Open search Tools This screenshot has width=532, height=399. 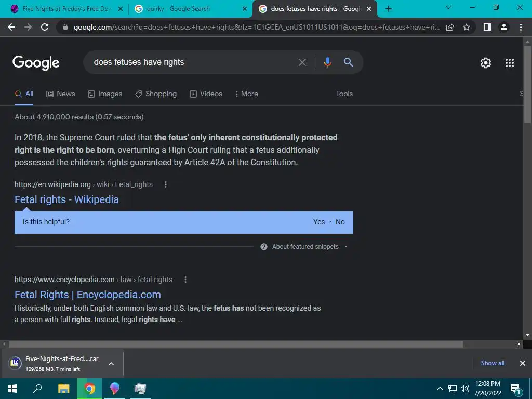(x=344, y=94)
